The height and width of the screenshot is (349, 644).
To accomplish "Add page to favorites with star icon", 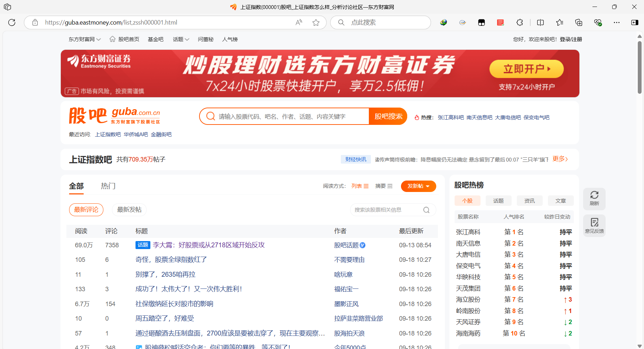I will pyautogui.click(x=316, y=22).
